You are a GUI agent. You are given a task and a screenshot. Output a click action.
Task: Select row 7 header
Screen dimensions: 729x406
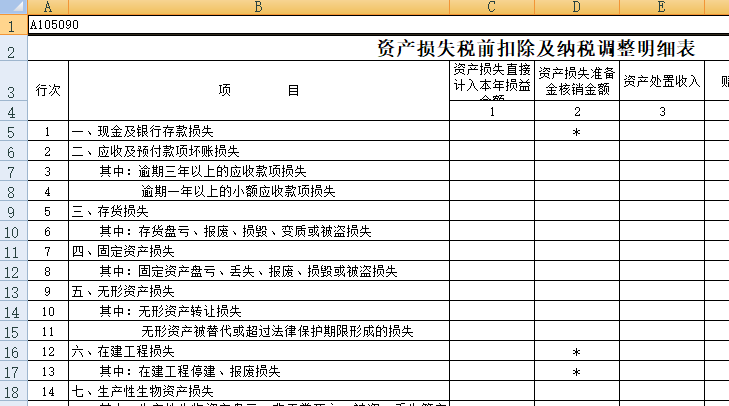(x=13, y=171)
